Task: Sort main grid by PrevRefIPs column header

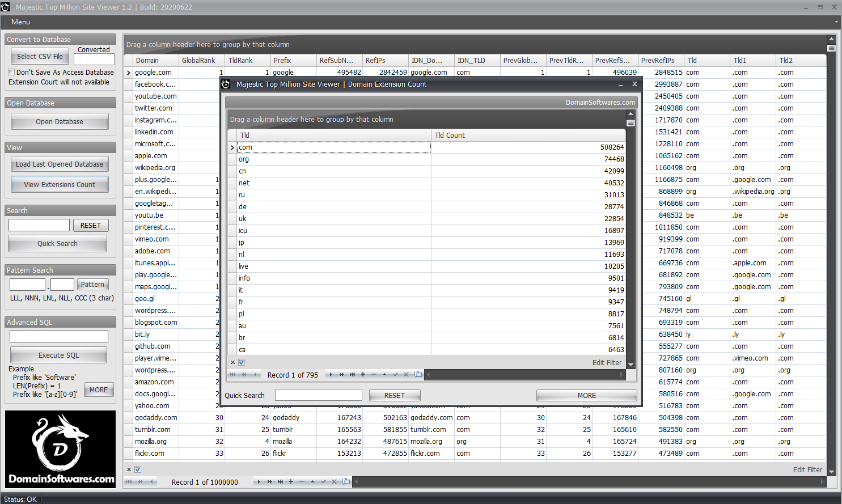Action: tap(661, 61)
